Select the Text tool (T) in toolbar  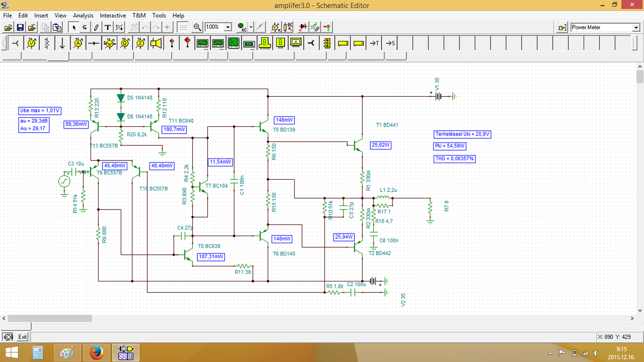[x=107, y=27]
